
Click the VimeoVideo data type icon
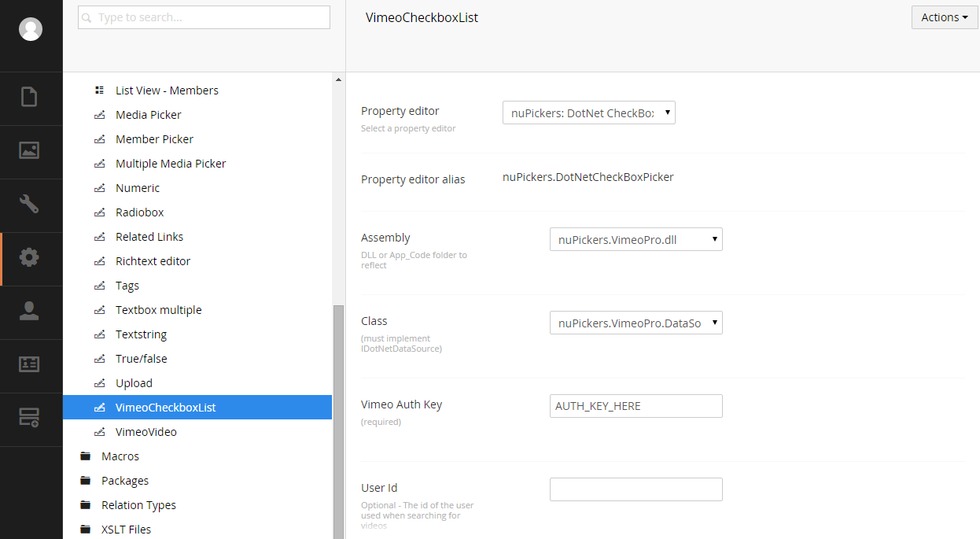click(99, 432)
